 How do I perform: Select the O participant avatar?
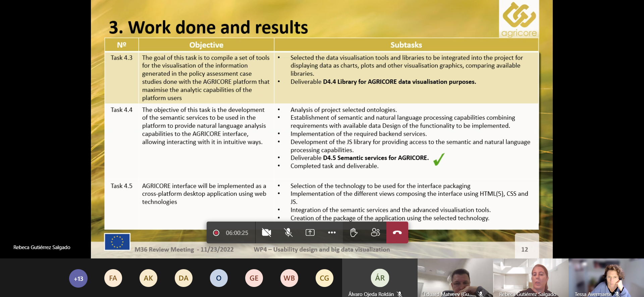point(219,278)
